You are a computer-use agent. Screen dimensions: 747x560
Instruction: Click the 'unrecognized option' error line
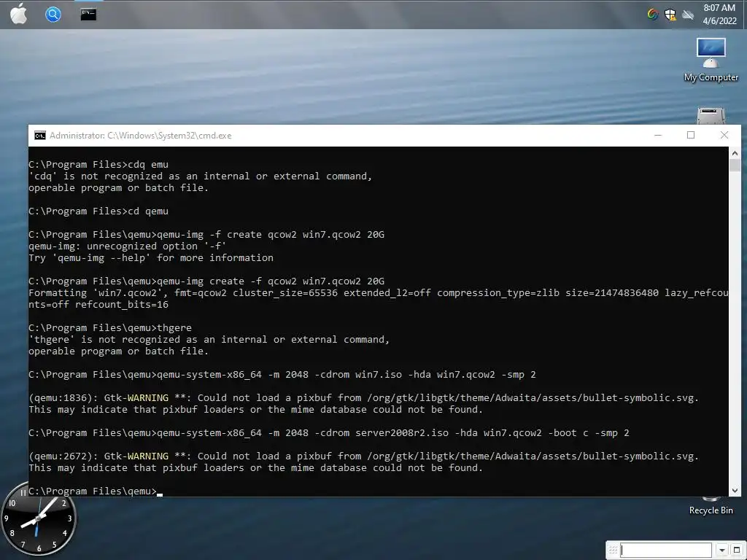[x=127, y=246]
